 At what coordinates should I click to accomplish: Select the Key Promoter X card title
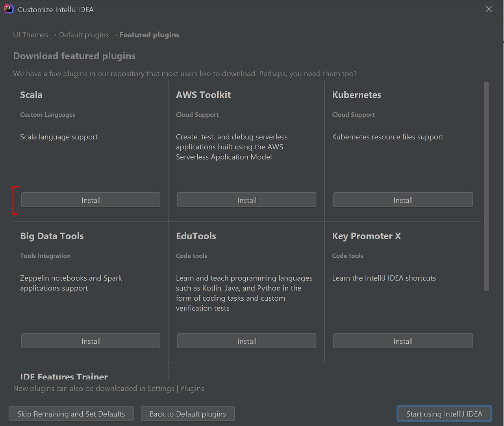[366, 236]
